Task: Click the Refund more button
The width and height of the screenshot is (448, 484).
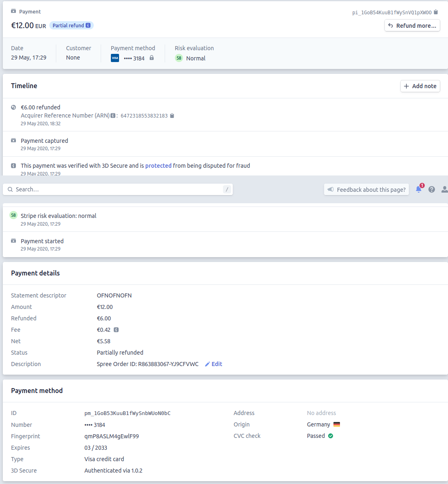Action: click(412, 26)
